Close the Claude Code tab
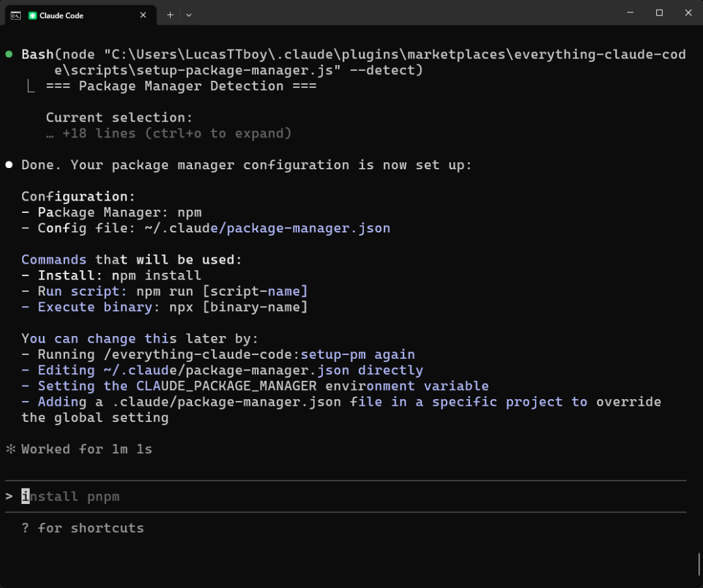This screenshot has height=588, width=703. 143,15
